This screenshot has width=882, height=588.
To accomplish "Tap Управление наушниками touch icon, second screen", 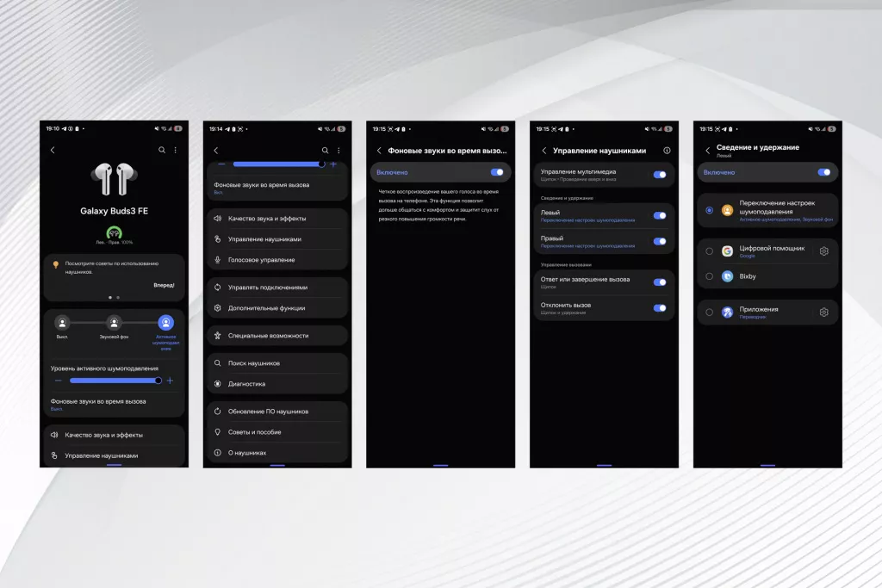I will (x=218, y=239).
